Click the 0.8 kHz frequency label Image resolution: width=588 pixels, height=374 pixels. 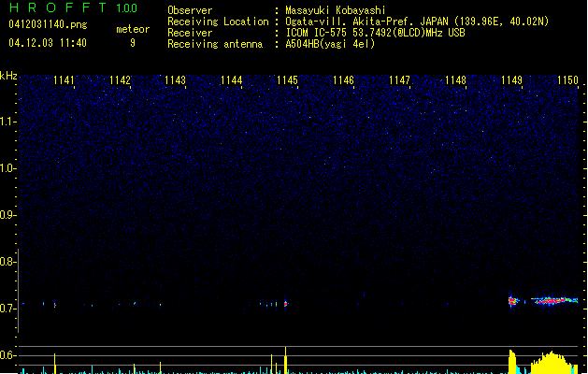7,262
